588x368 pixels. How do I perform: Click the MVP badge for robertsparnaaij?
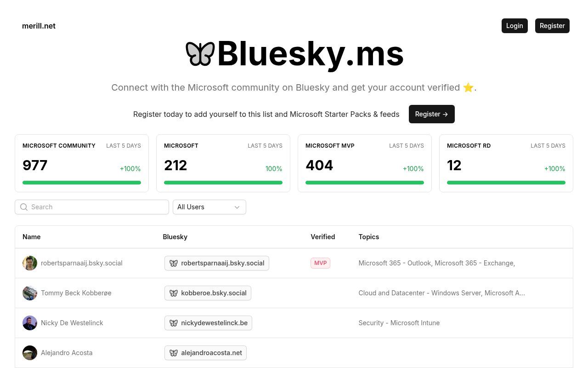pyautogui.click(x=320, y=263)
